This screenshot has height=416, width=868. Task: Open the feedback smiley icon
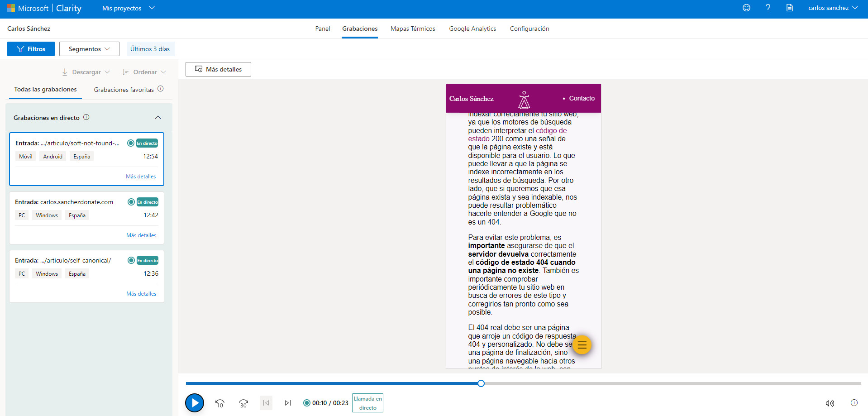click(746, 8)
